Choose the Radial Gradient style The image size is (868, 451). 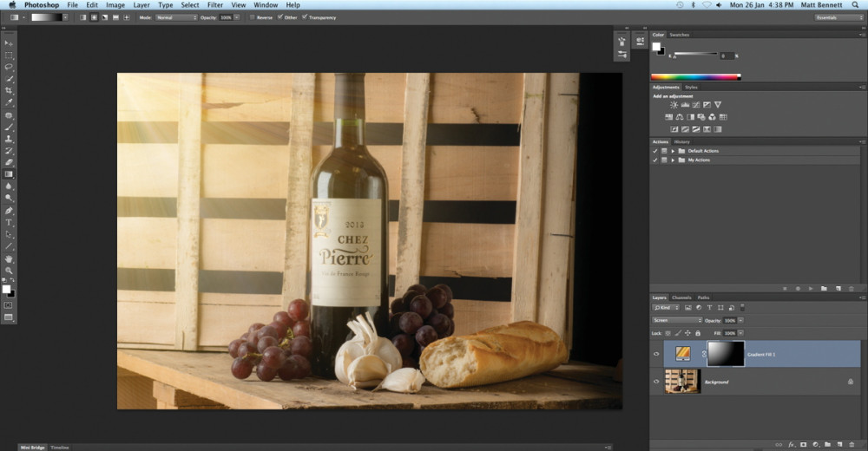(x=94, y=17)
